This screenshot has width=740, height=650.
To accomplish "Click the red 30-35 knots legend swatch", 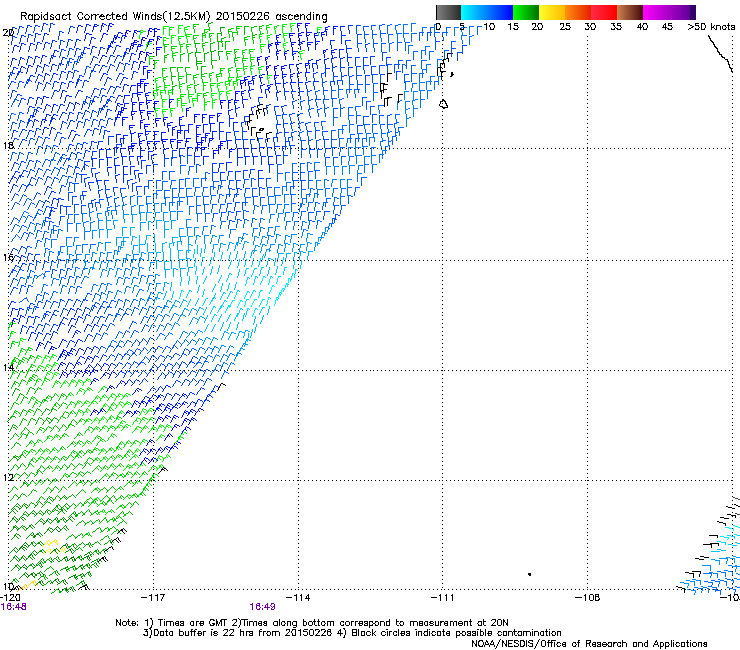I will [x=604, y=12].
